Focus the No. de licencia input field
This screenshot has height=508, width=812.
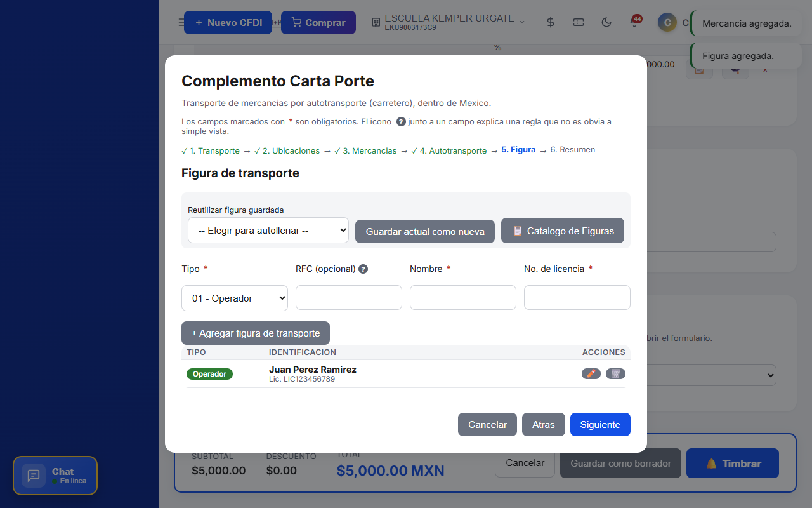click(x=577, y=297)
